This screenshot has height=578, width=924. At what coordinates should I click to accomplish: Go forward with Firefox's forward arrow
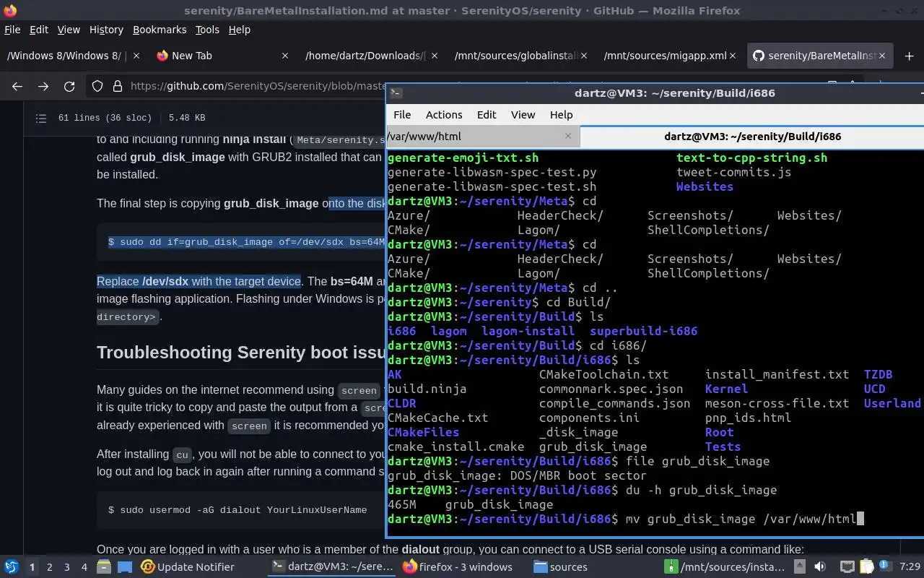(x=43, y=86)
